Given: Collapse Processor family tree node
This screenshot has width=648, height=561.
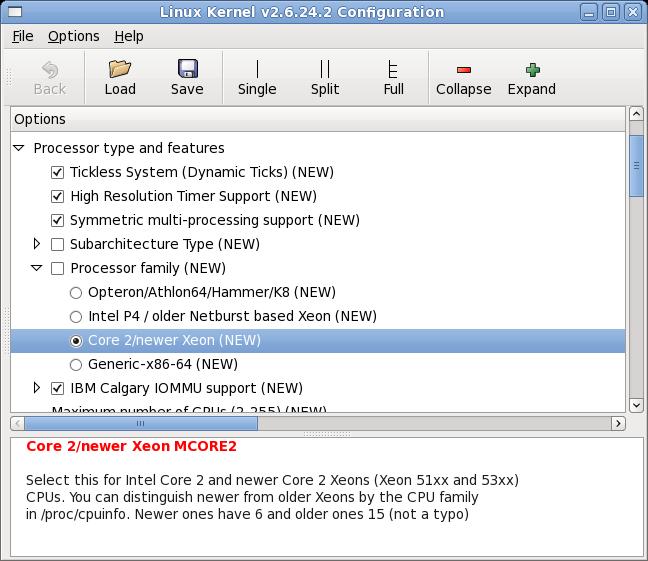Looking at the screenshot, I should point(36,268).
